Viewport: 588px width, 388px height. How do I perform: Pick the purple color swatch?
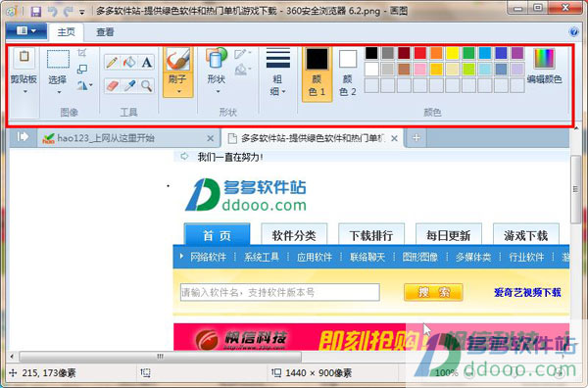click(x=517, y=53)
